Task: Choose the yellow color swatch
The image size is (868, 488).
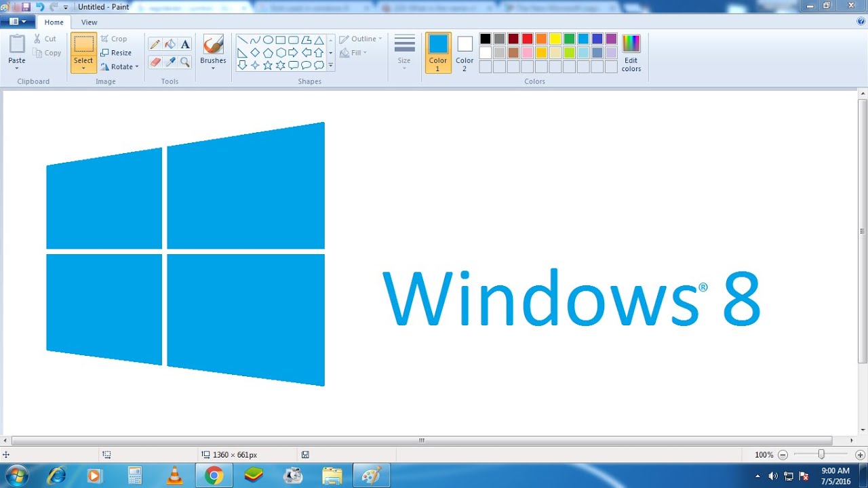Action: [555, 39]
